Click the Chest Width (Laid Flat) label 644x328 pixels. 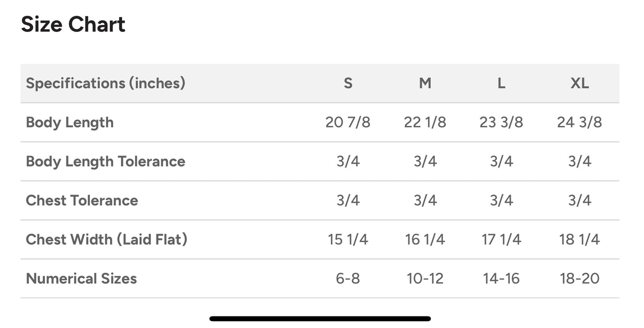coord(107,239)
